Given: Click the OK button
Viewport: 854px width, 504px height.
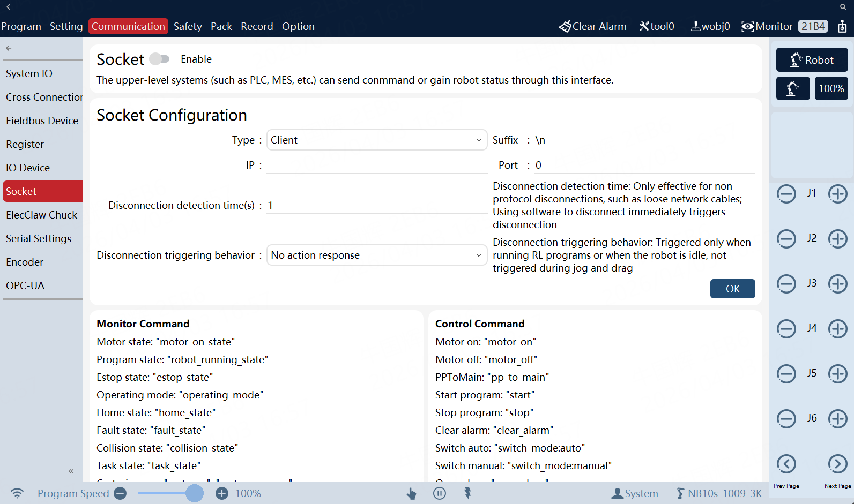Looking at the screenshot, I should pyautogui.click(x=732, y=289).
